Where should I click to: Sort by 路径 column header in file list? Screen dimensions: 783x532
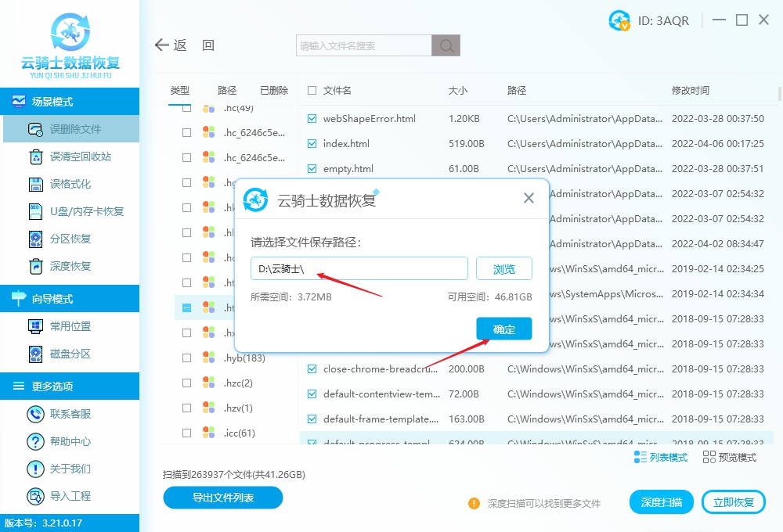(517, 90)
